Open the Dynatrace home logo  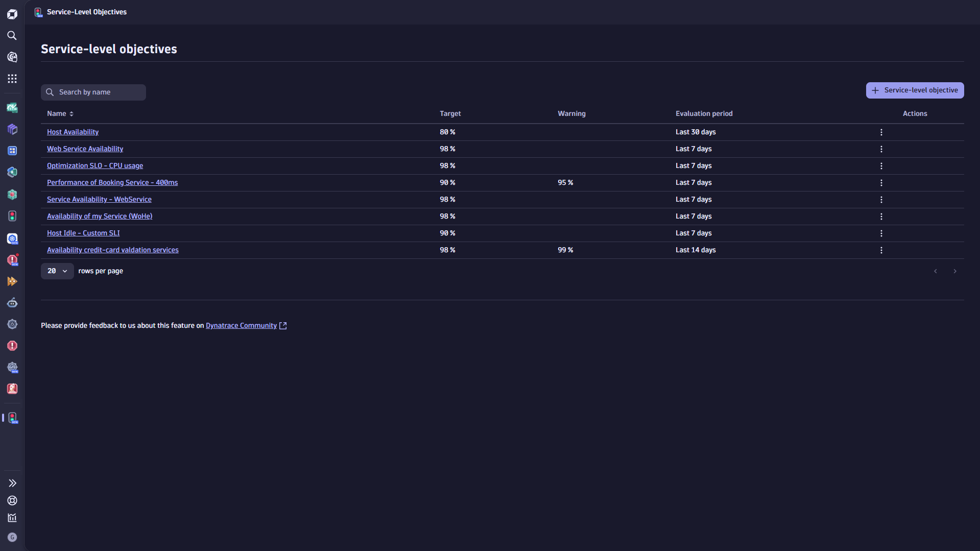(x=12, y=14)
